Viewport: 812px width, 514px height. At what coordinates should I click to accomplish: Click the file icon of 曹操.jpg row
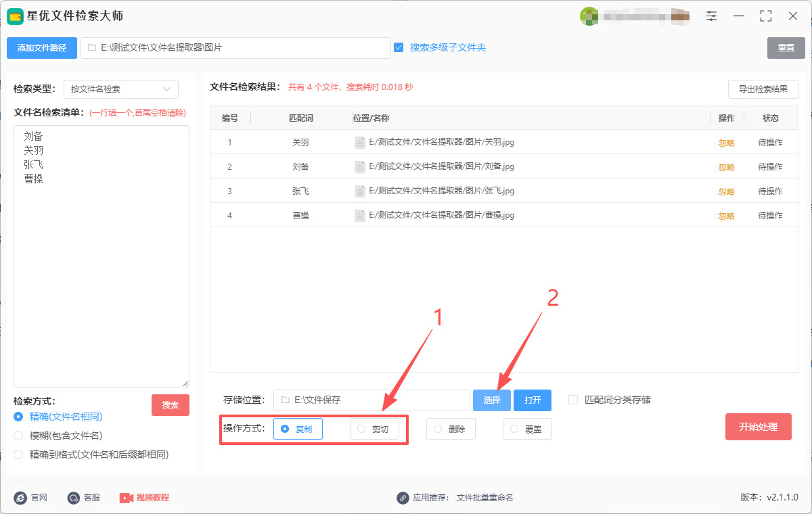pos(360,216)
